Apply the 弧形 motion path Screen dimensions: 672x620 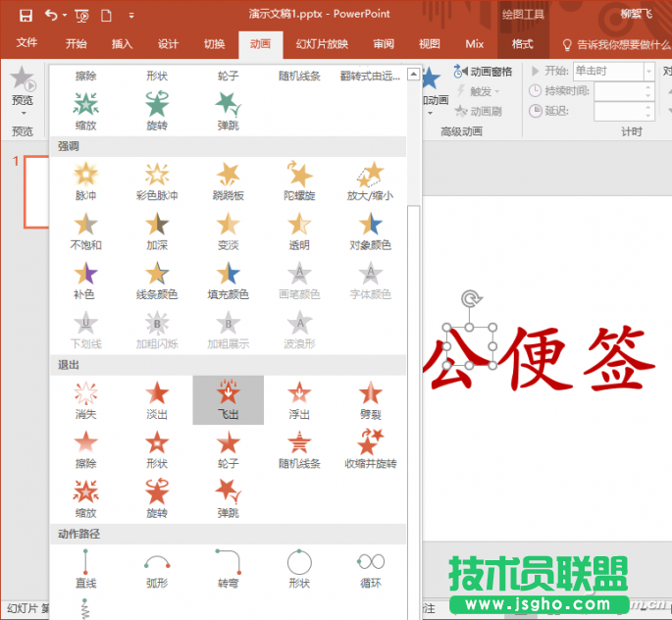tap(157, 569)
